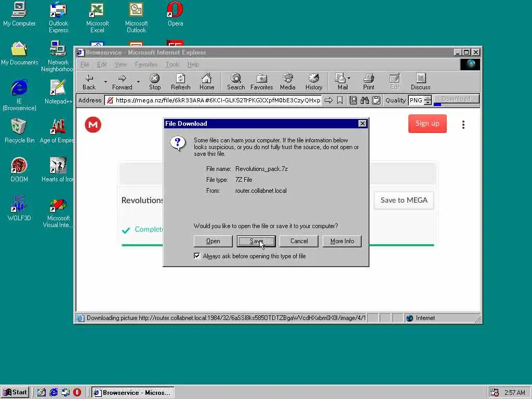This screenshot has width=532, height=399.
Task: Open MEGA page three-dot menu
Action: click(463, 125)
